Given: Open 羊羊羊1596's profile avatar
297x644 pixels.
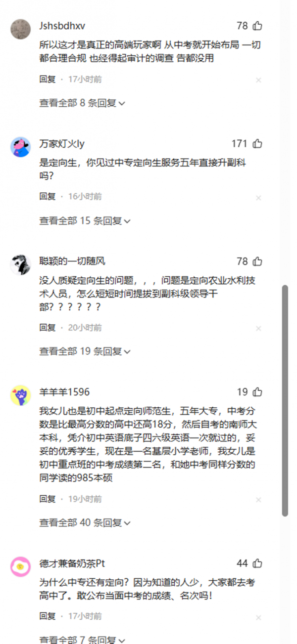Looking at the screenshot, I should (20, 395).
